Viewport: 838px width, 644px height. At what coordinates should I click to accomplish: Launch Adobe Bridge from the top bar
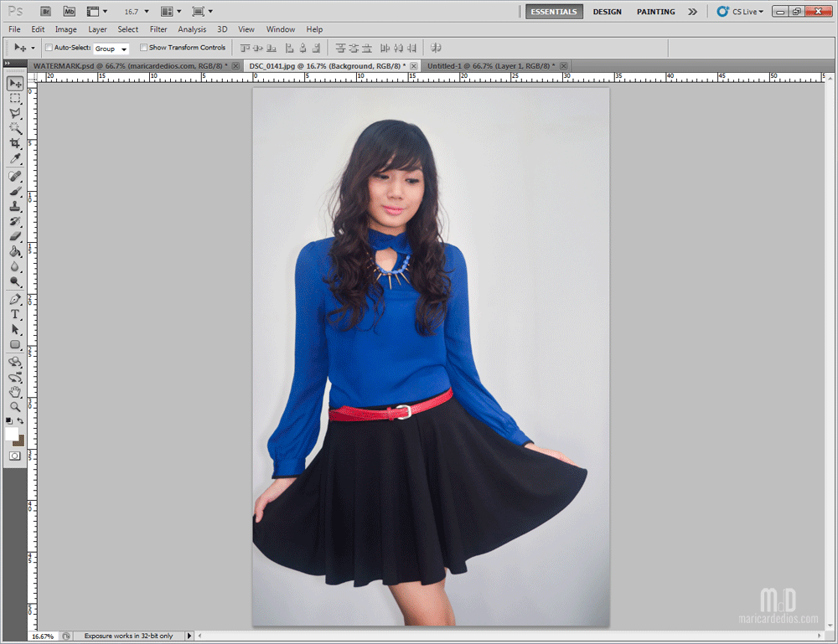click(x=47, y=12)
